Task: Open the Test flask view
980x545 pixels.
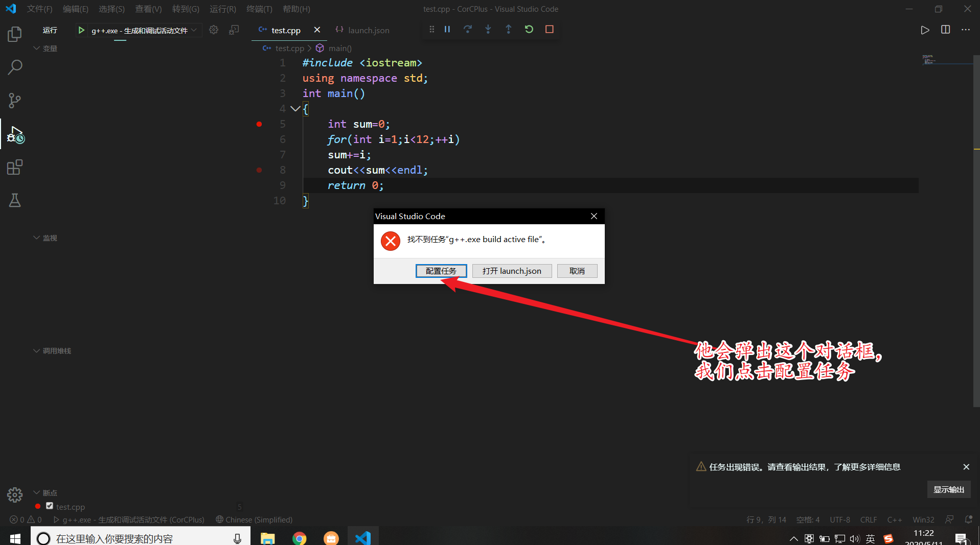Action: pyautogui.click(x=15, y=200)
